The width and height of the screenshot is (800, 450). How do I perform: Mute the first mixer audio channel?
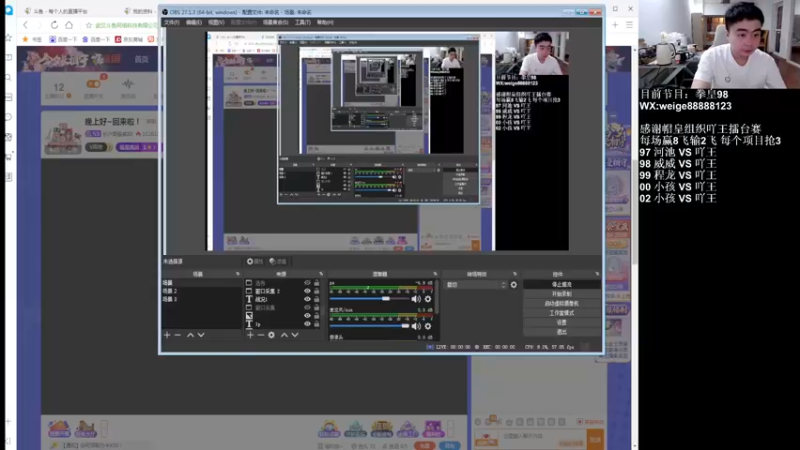[416, 299]
